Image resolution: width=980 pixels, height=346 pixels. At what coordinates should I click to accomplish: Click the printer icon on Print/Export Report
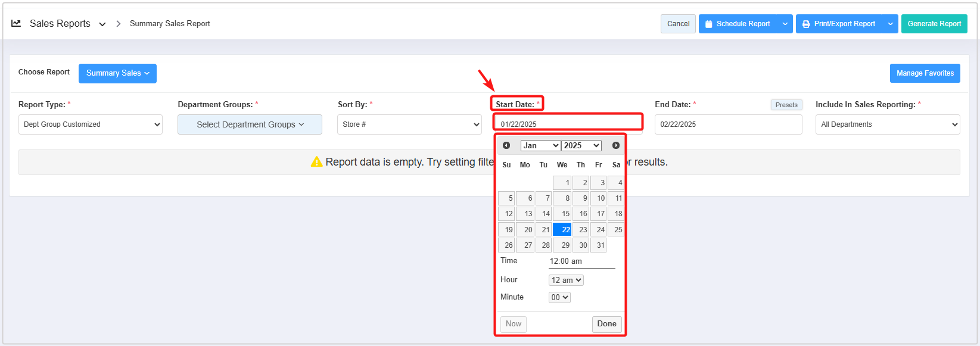806,24
